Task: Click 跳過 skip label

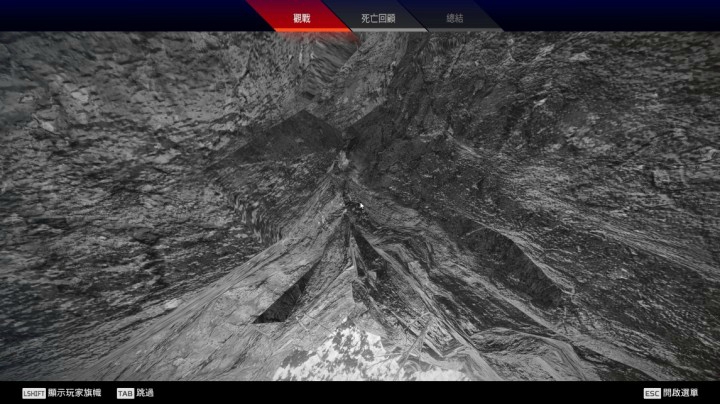Action: click(145, 393)
